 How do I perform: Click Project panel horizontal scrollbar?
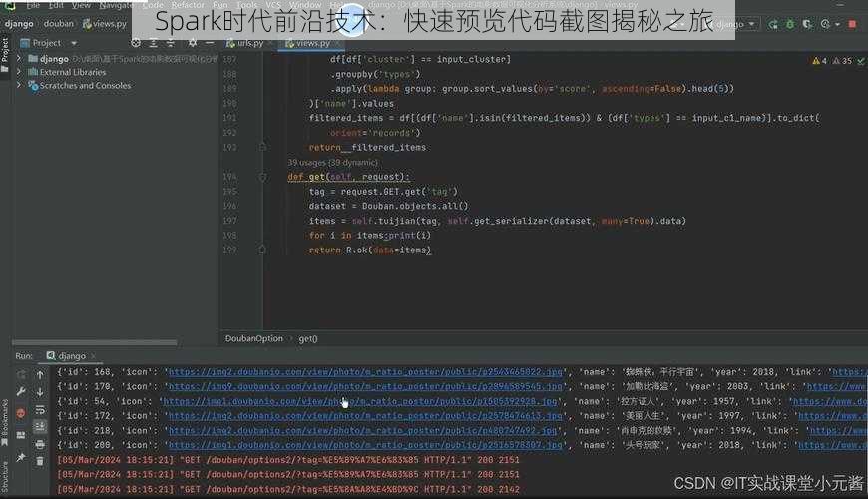94,343
